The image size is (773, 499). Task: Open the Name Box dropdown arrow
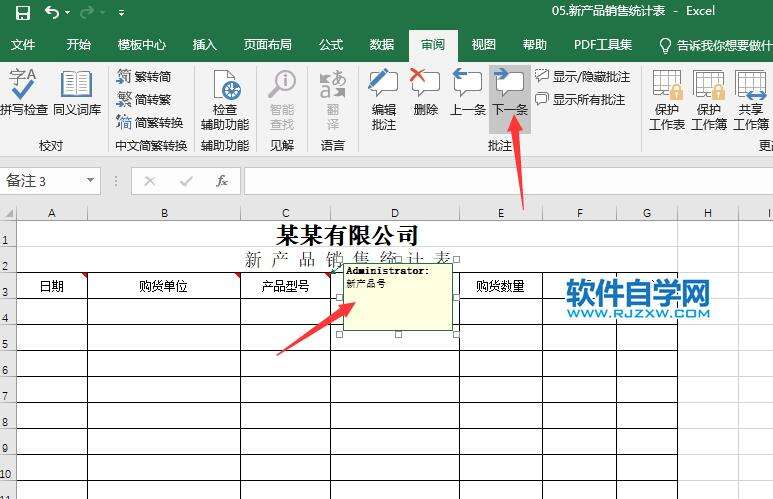[x=90, y=180]
